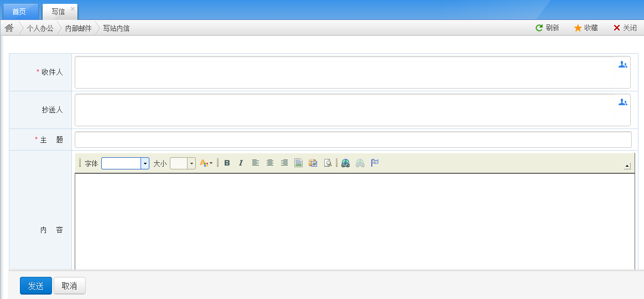Viewport: 644px width, 299px height.
Task: Click the paste from Word icon
Action: coord(313,163)
